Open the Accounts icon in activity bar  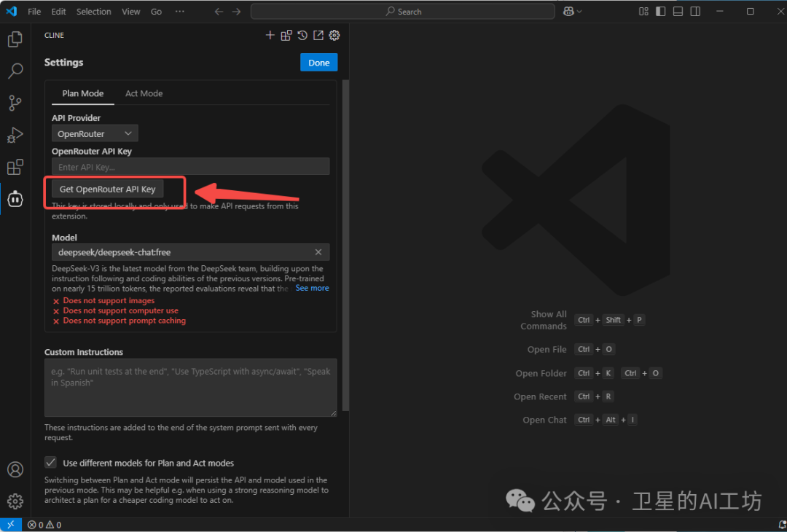[x=15, y=469]
